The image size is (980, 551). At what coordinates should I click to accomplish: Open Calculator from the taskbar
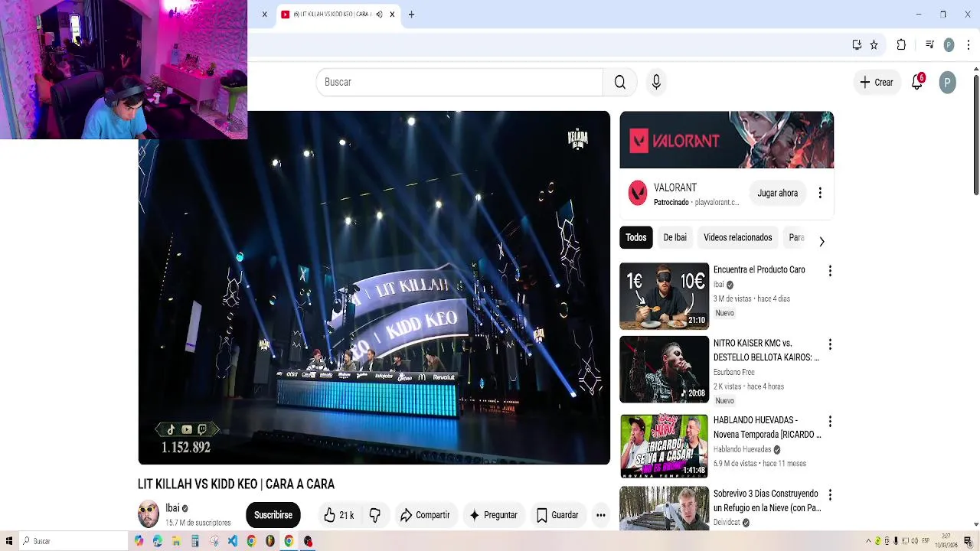pos(195,541)
